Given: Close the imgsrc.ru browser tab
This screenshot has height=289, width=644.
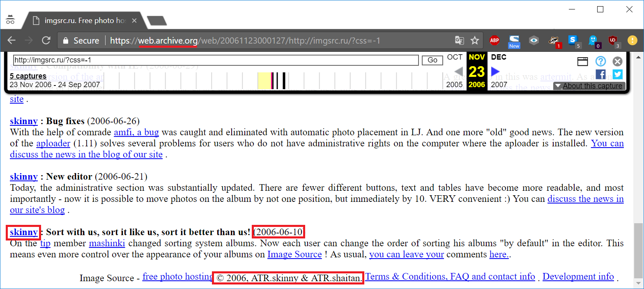Looking at the screenshot, I should click(135, 20).
